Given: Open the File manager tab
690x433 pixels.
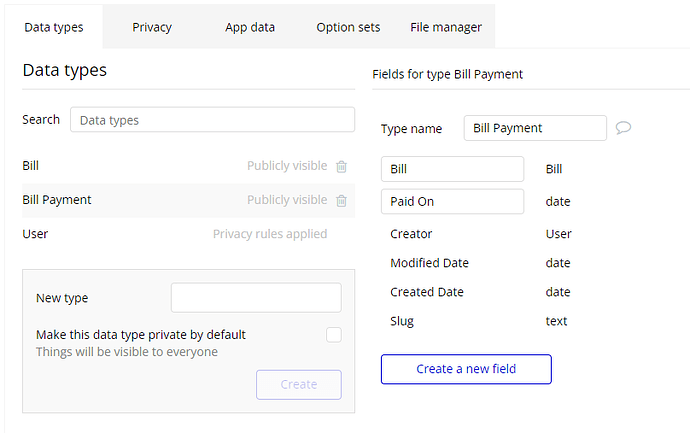Looking at the screenshot, I should coord(445,27).
